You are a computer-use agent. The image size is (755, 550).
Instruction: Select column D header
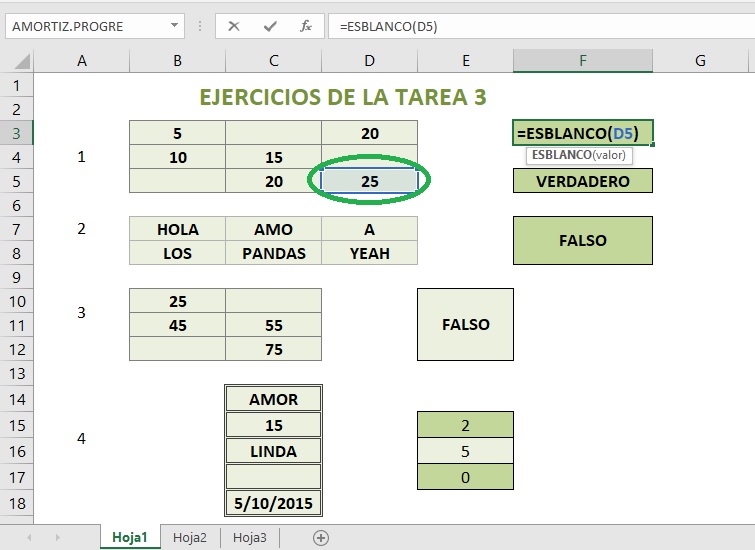(369, 61)
